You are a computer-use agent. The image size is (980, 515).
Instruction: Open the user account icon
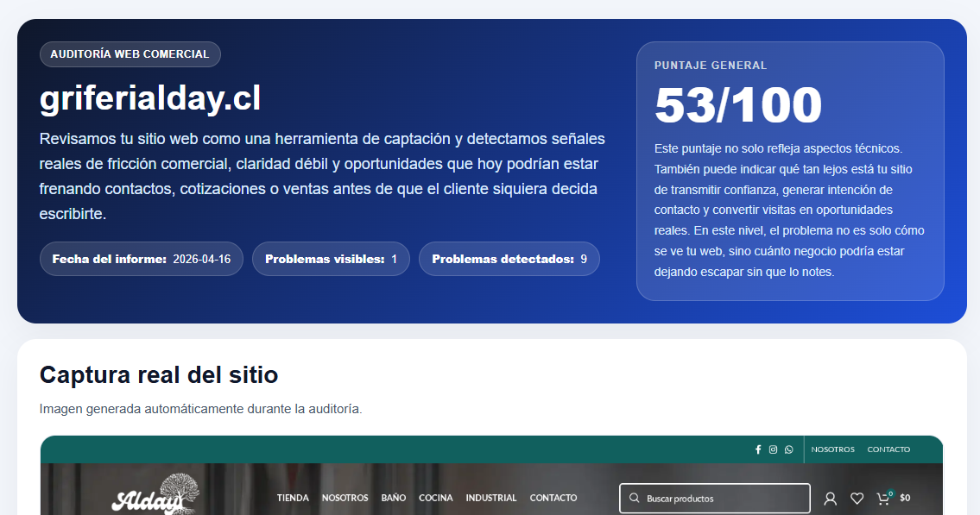pos(830,498)
